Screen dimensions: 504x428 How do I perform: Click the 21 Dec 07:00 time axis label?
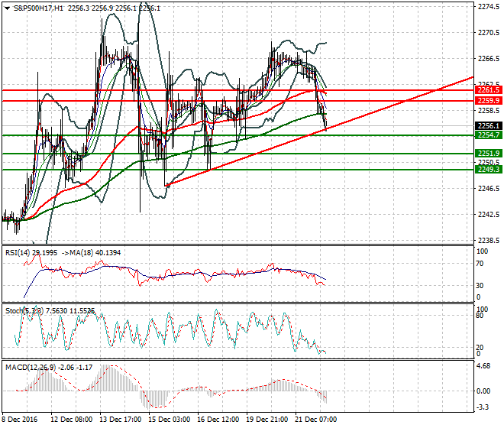coord(316,420)
